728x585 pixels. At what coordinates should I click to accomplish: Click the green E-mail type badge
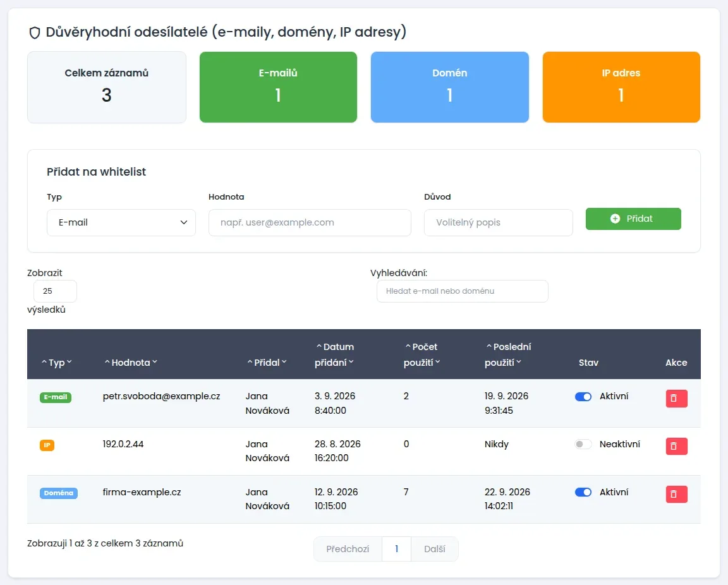[56, 397]
